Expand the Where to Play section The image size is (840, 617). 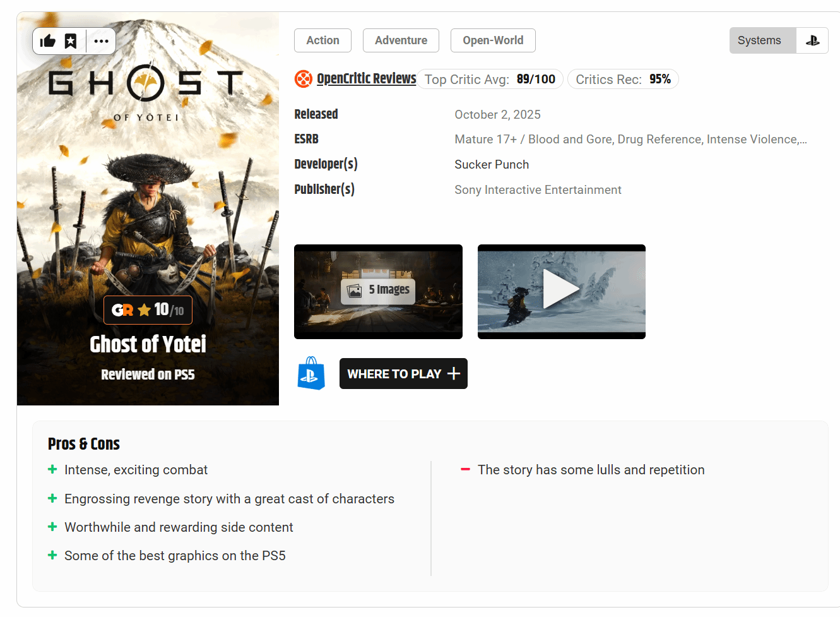pyautogui.click(x=403, y=374)
